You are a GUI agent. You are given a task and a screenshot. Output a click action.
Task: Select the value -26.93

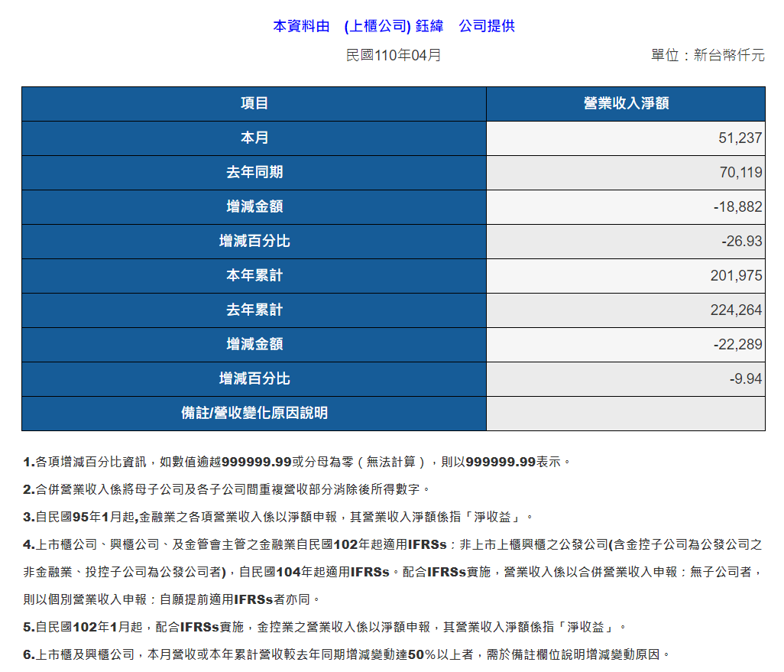point(741,241)
